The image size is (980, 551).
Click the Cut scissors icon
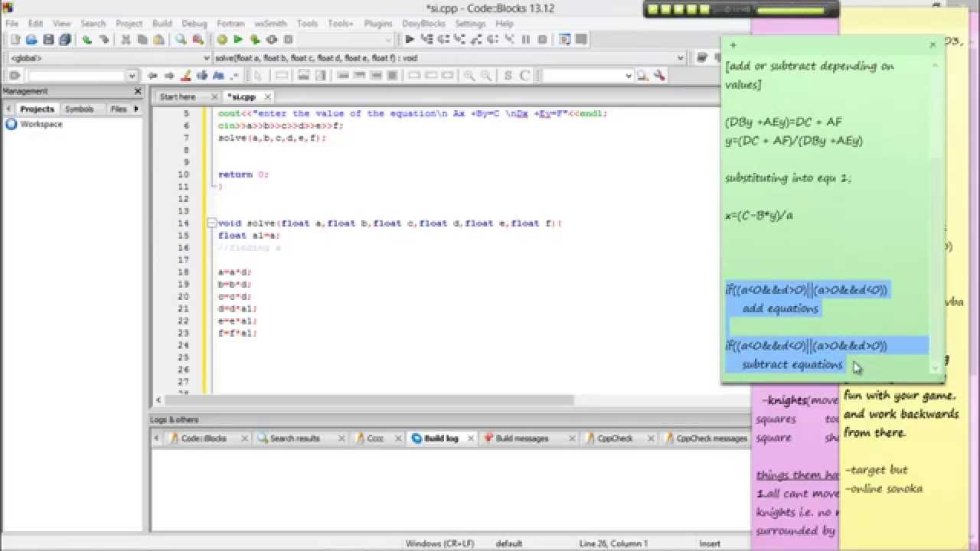click(126, 40)
